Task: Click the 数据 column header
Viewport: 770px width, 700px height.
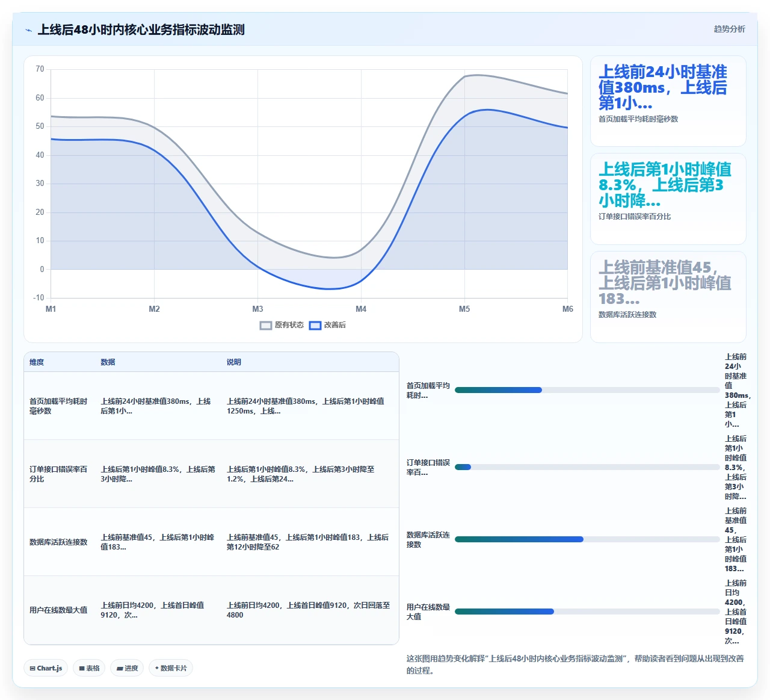Action: click(x=108, y=362)
